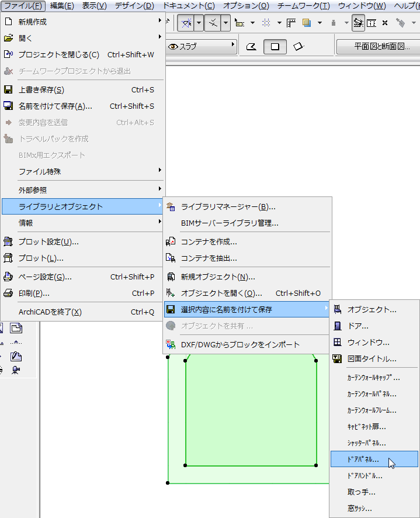Viewport: 420px width, 518px height.
Task: Select rotated rectangle geometry method icon
Action: tap(298, 47)
